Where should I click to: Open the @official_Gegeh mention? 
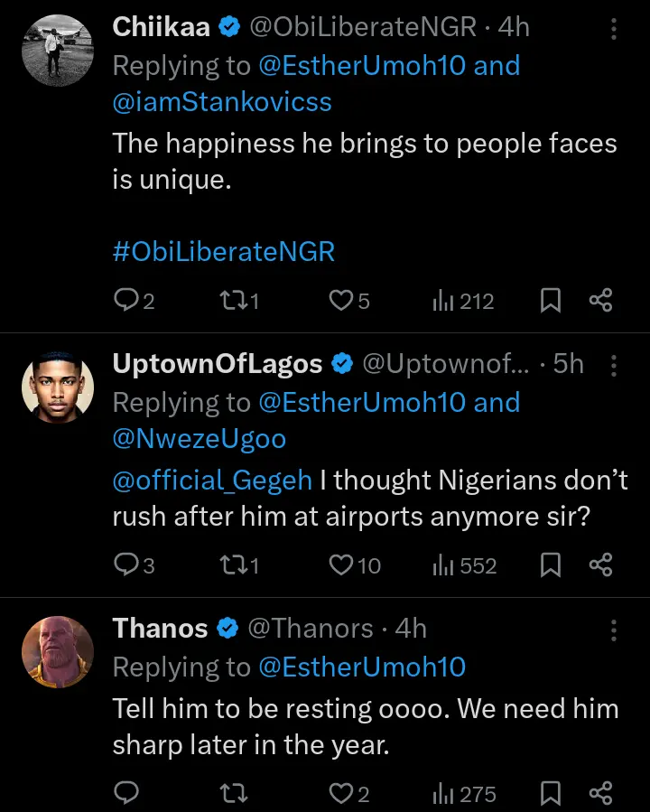coord(212,481)
